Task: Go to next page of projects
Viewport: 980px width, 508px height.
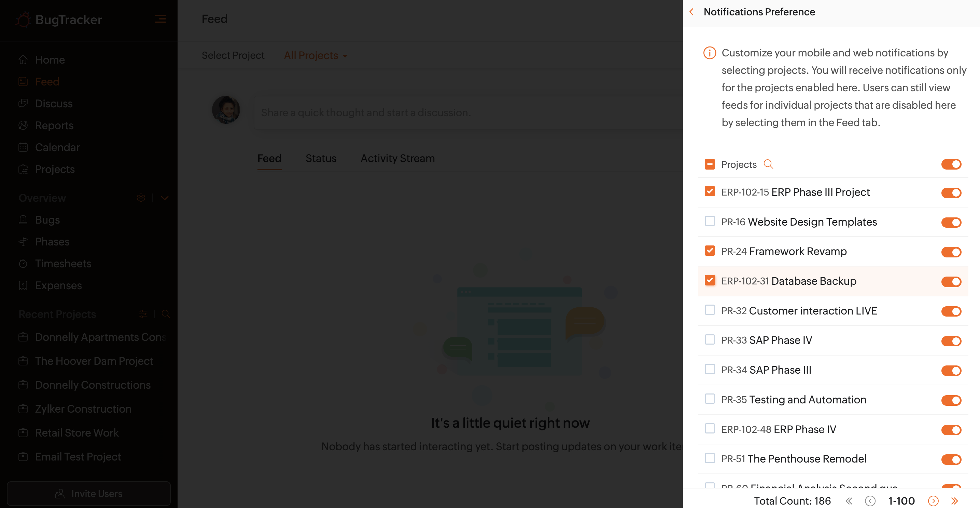Action: pos(933,501)
